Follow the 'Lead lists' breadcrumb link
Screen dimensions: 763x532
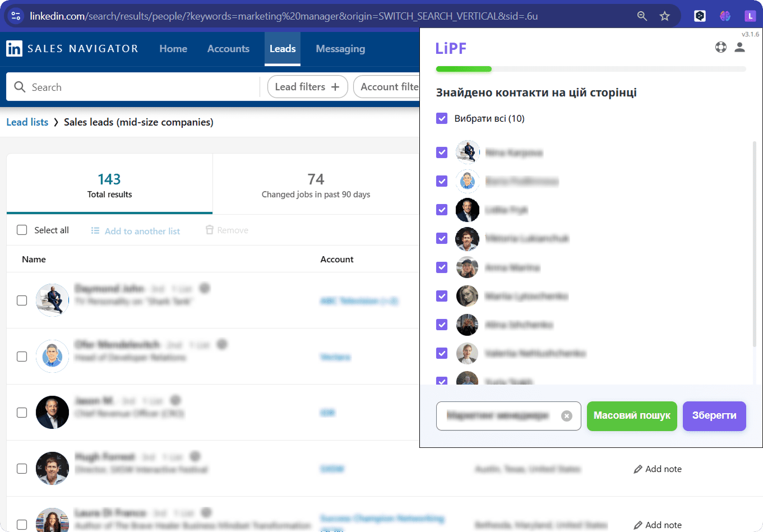[x=27, y=122]
